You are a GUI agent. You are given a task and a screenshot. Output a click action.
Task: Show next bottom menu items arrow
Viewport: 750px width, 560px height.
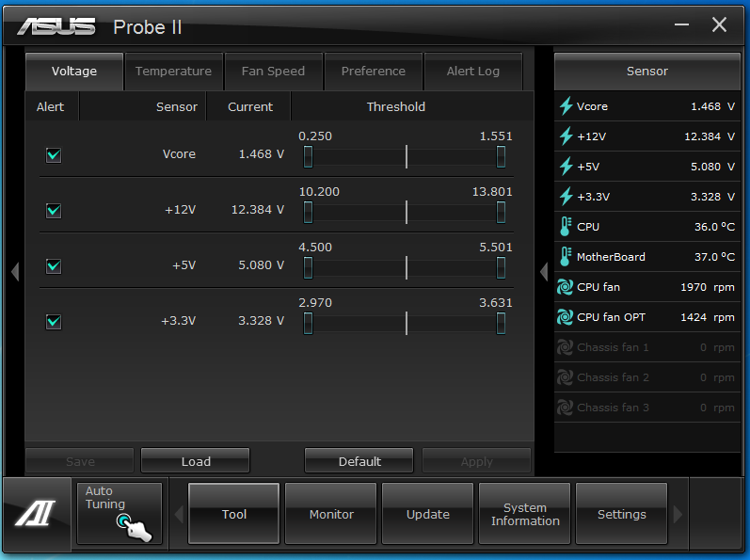pos(678,515)
